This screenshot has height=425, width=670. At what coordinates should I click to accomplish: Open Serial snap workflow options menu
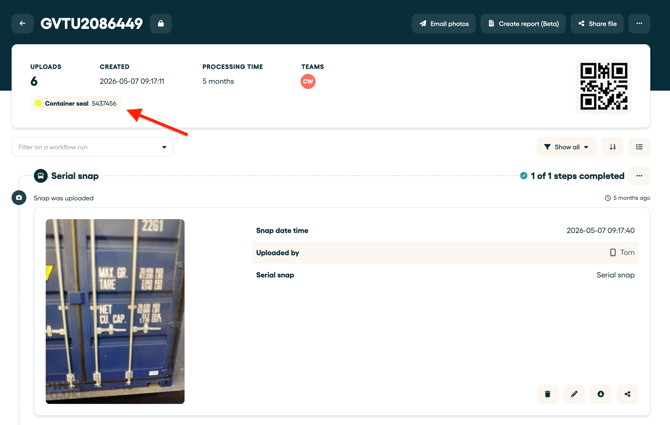(639, 176)
